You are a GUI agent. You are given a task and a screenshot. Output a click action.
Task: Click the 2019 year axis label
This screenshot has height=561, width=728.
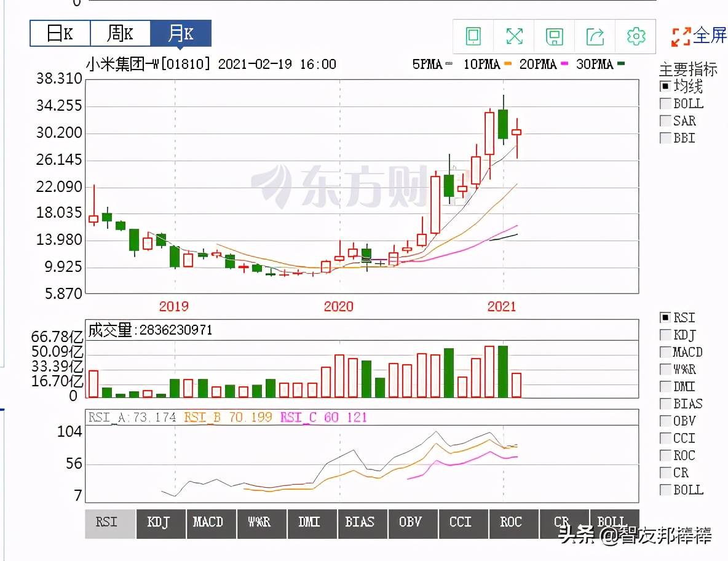pyautogui.click(x=173, y=306)
